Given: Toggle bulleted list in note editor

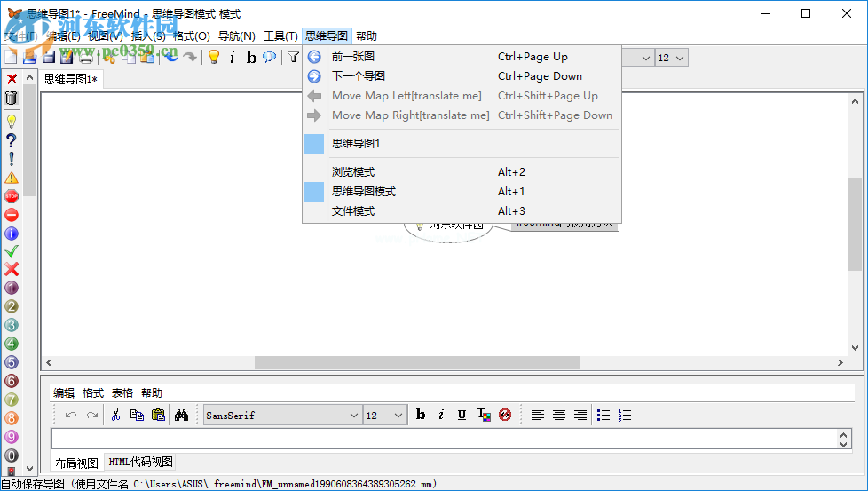Looking at the screenshot, I should [x=604, y=415].
